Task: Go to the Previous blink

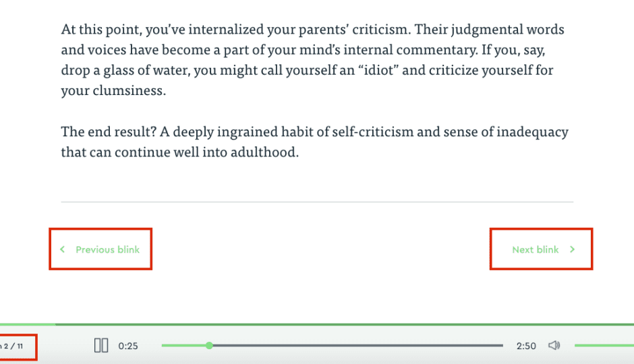Action: 100,249
